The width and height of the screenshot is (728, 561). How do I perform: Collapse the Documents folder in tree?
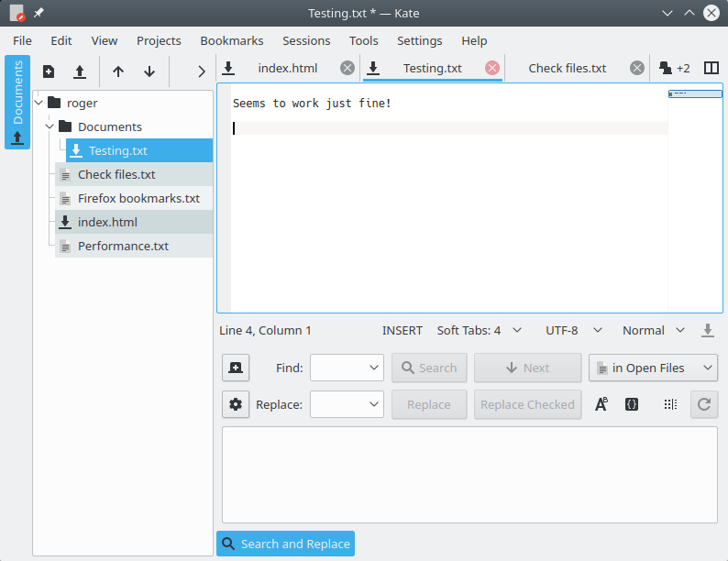(x=50, y=126)
